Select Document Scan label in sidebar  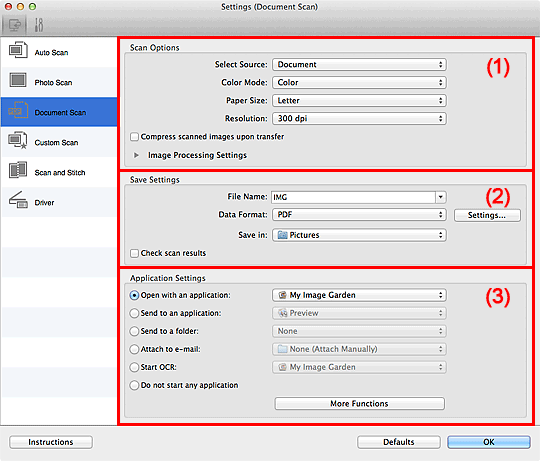click(60, 113)
